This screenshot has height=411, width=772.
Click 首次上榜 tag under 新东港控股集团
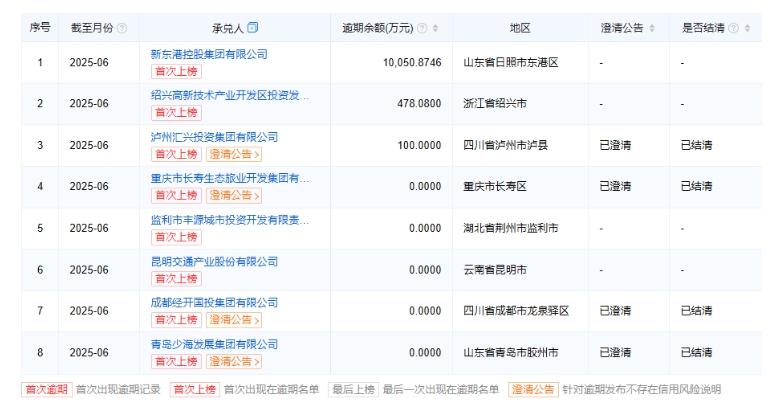click(175, 71)
